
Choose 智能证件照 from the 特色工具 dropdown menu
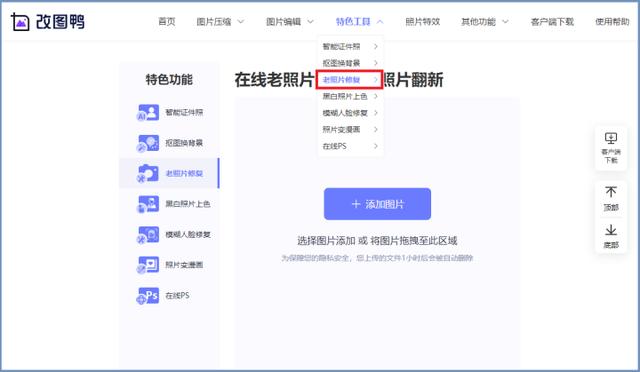click(x=350, y=47)
